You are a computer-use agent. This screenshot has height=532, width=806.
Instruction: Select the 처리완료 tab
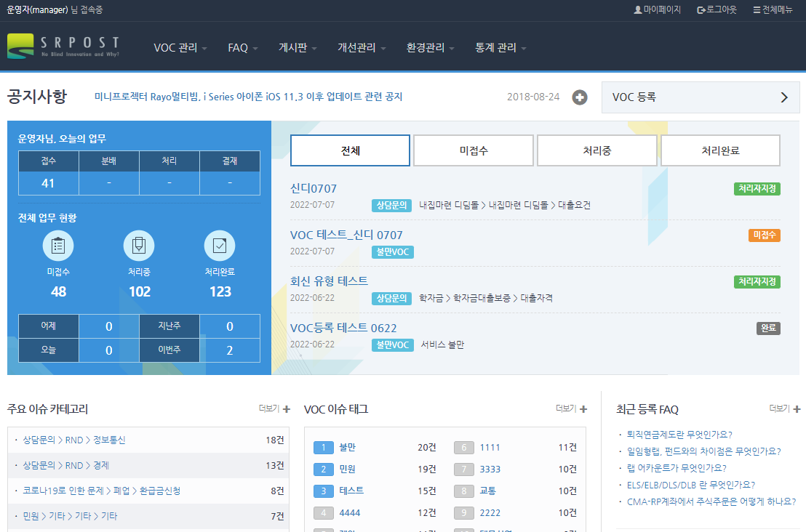[x=720, y=150]
